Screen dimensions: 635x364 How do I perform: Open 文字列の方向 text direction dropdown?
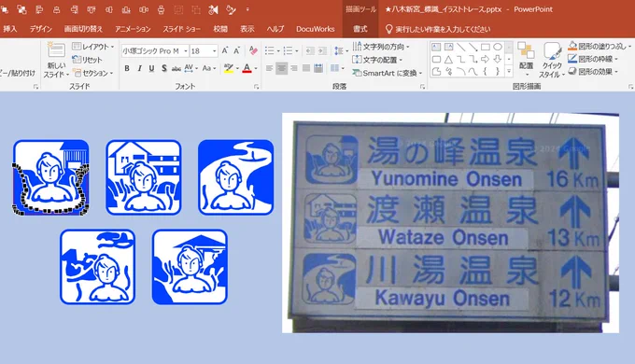pos(381,47)
